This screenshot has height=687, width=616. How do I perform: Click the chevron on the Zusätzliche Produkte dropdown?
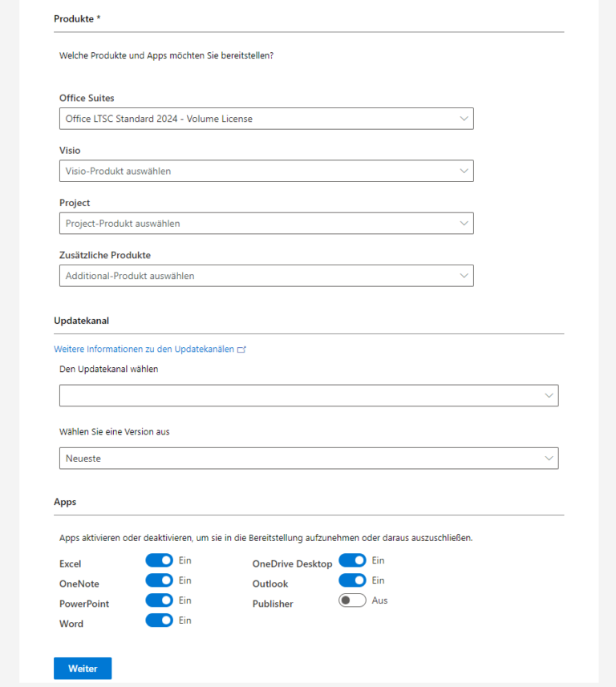[x=464, y=275]
